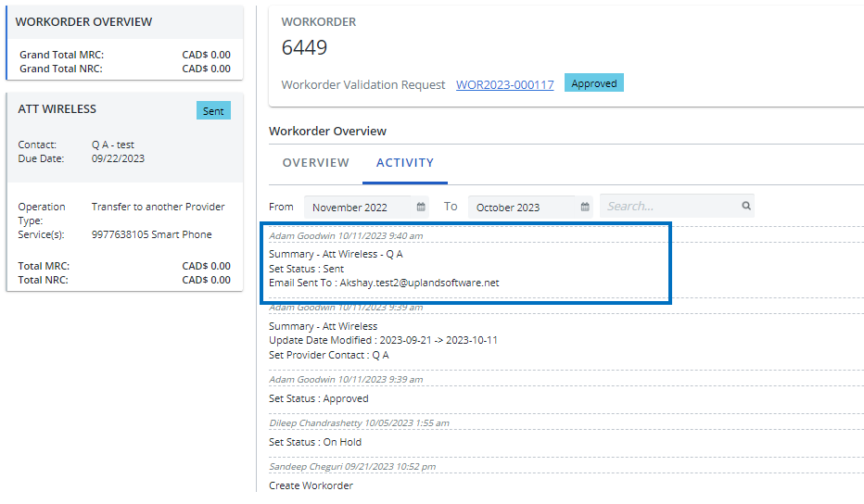Click the From field showing November 2022

(x=358, y=208)
